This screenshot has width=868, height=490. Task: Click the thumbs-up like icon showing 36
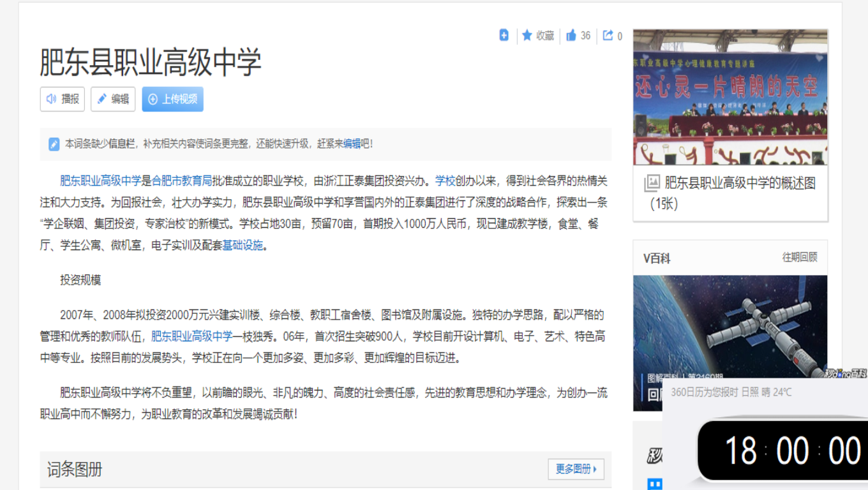[x=571, y=36]
